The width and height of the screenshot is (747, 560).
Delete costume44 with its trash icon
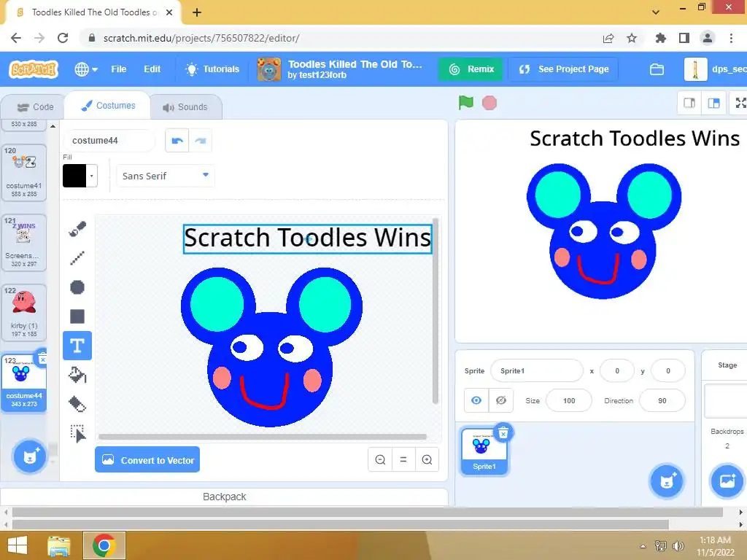point(42,359)
